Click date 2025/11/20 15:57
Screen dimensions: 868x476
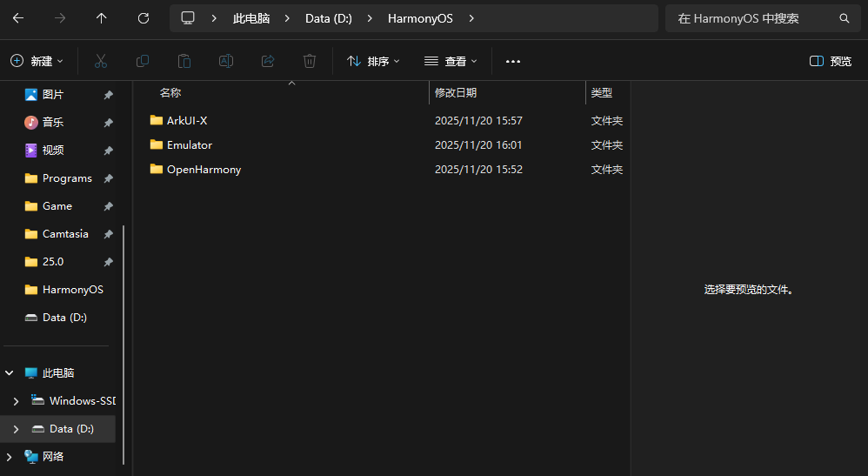(479, 120)
